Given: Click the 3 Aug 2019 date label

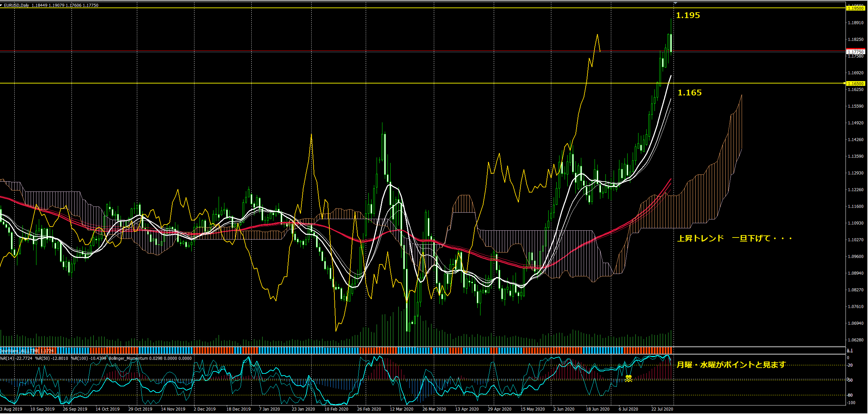Looking at the screenshot, I should [x=11, y=409].
